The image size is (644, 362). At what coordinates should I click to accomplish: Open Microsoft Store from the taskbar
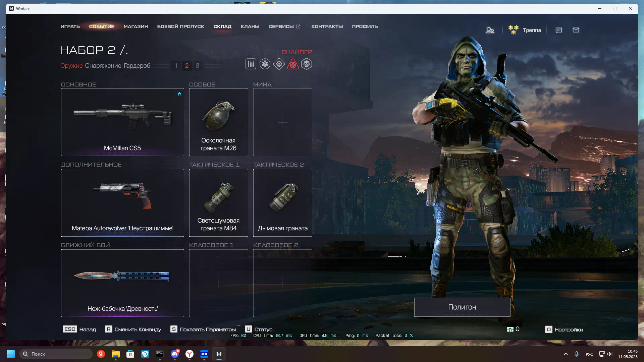pyautogui.click(x=130, y=354)
